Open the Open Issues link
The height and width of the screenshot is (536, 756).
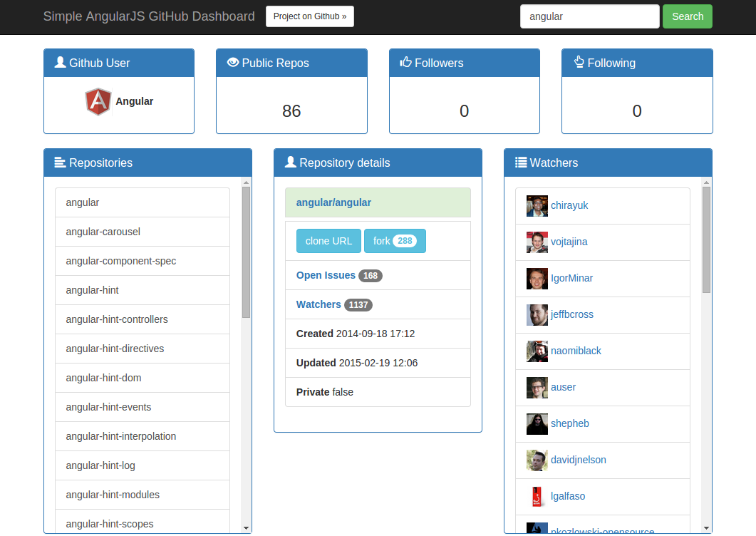(x=326, y=275)
